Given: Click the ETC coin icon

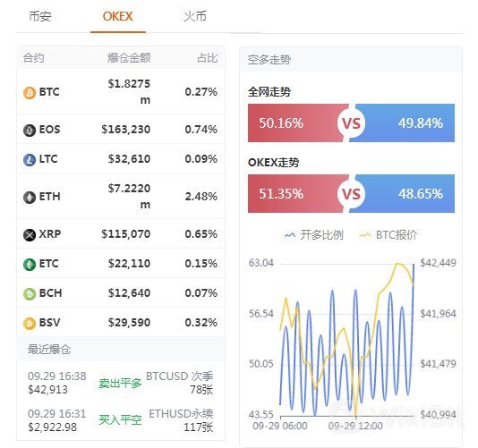Looking at the screenshot, I should (30, 265).
